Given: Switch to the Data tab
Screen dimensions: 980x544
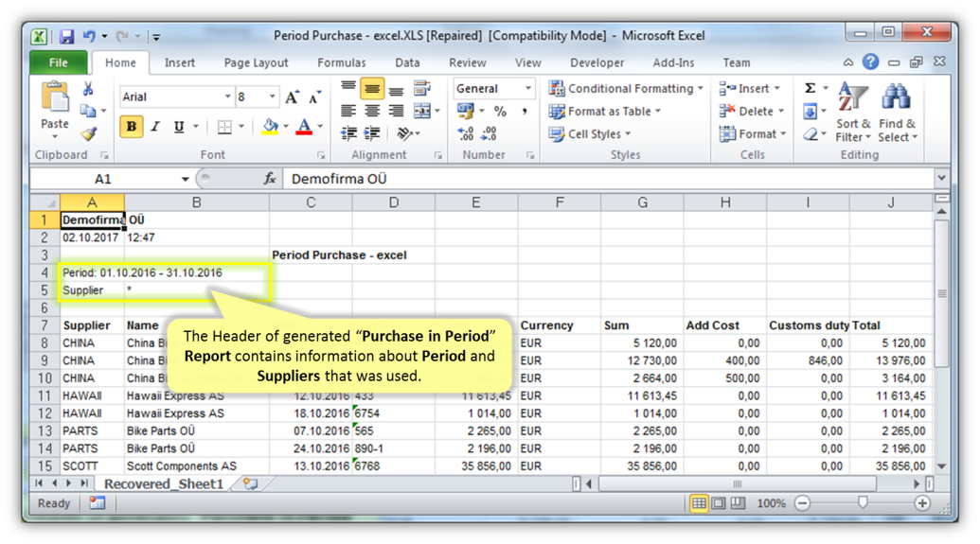Looking at the screenshot, I should [407, 62].
